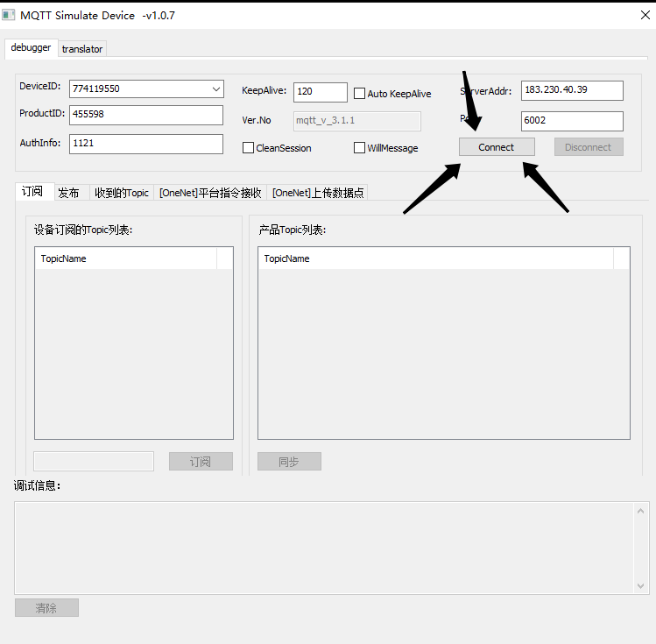Open the translator tab
Viewport: 656px width, 644px height.
82,49
